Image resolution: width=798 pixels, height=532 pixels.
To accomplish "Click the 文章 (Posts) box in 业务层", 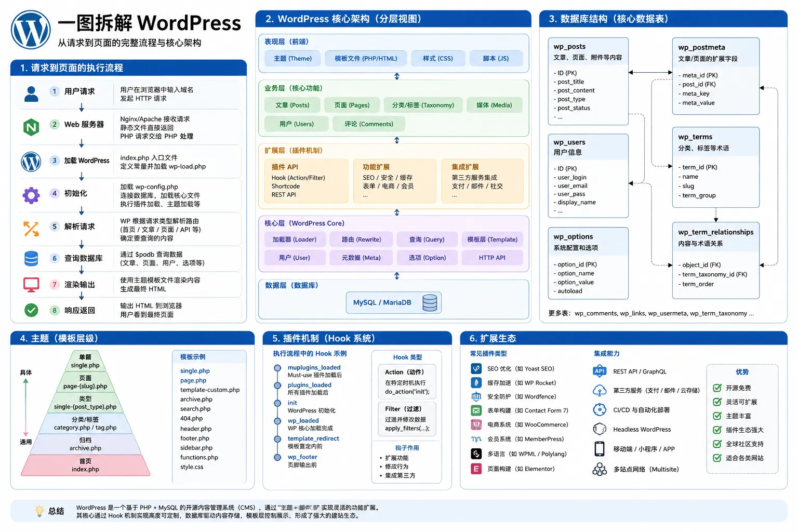I will 292,105.
